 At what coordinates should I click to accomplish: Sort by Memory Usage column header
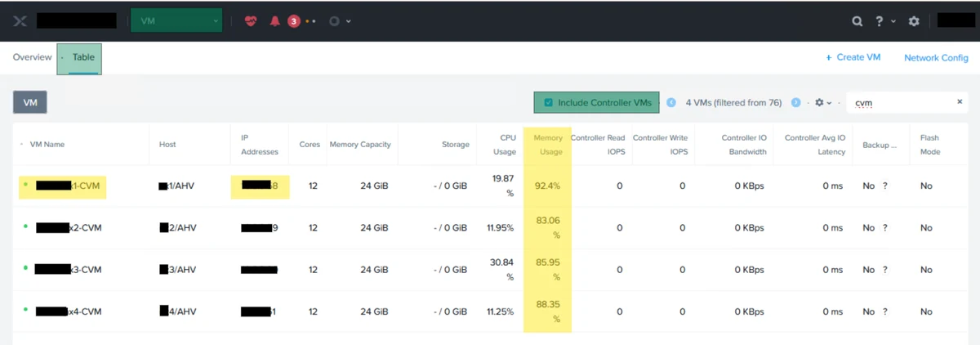click(548, 145)
